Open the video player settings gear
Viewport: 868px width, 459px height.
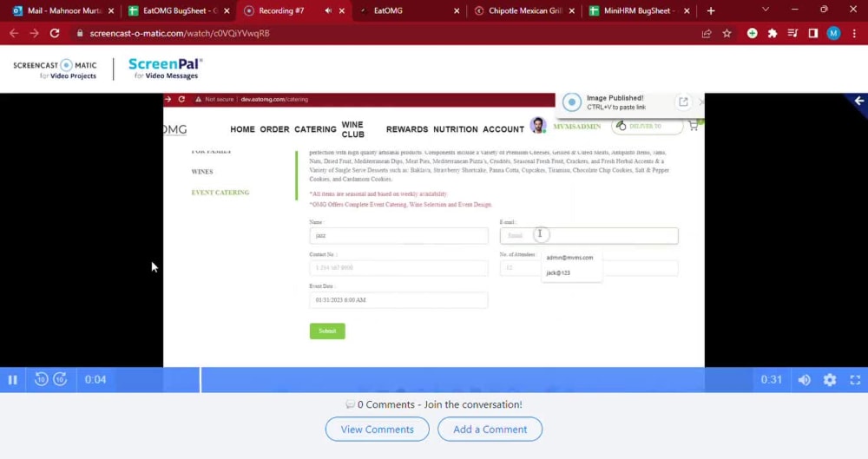830,380
